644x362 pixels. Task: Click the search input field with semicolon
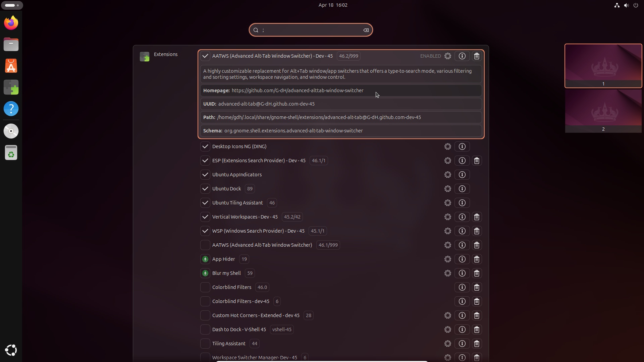311,29
